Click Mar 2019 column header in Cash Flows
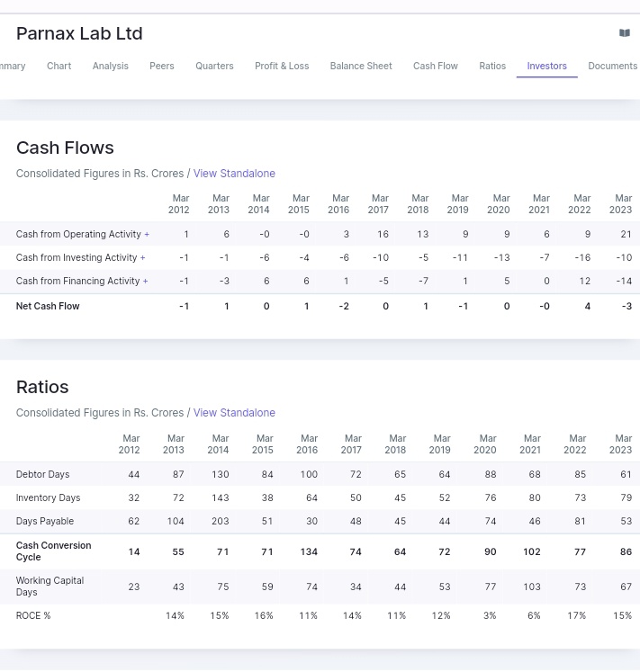This screenshot has height=672, width=640. 458,204
